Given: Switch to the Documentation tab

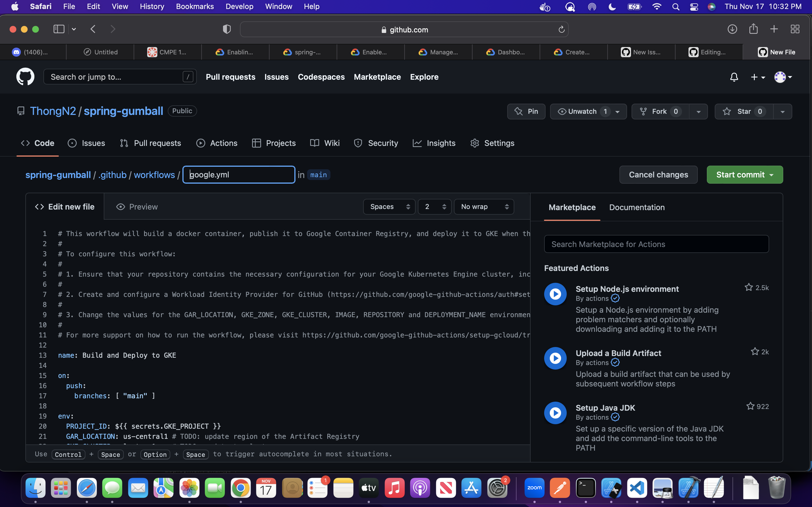Looking at the screenshot, I should coord(637,207).
